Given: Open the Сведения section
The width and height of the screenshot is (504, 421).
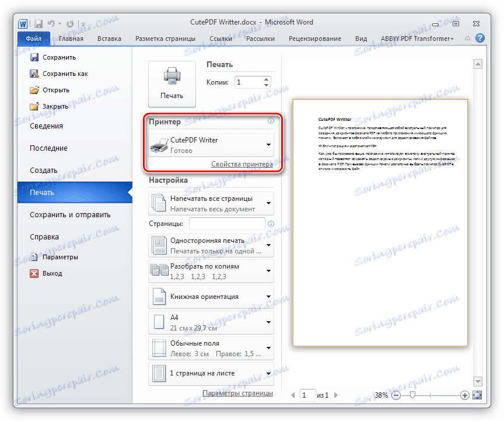Looking at the screenshot, I should click(x=46, y=126).
